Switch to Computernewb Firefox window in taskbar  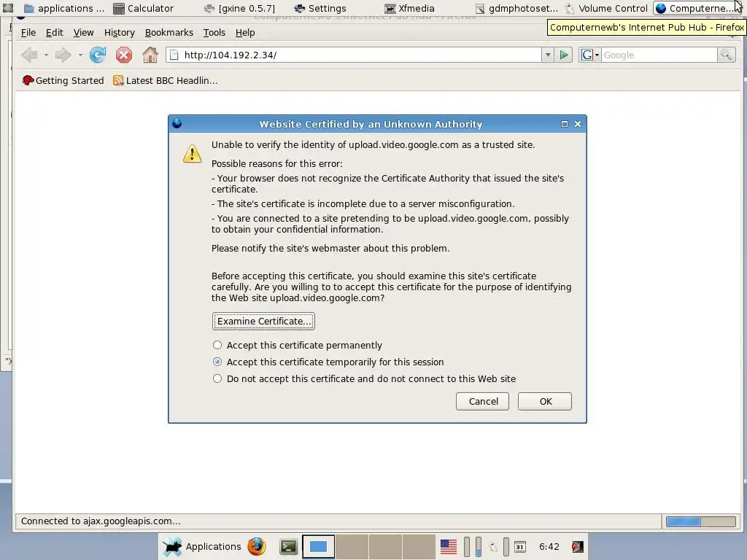pos(698,8)
